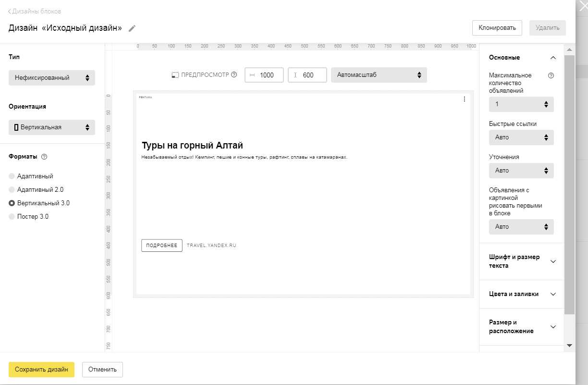
Task: Click the Предпросмотр dashed frame icon
Action: [175, 75]
